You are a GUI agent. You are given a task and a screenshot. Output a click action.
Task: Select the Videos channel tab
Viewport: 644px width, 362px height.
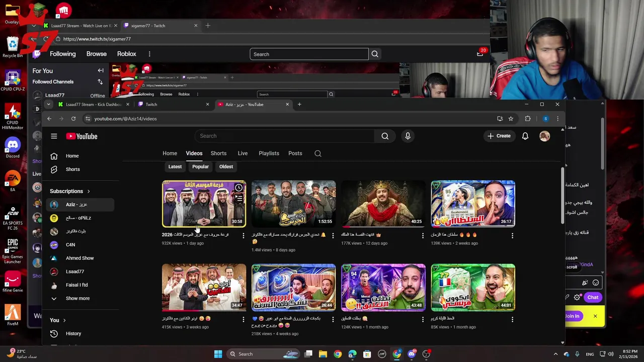(x=194, y=153)
